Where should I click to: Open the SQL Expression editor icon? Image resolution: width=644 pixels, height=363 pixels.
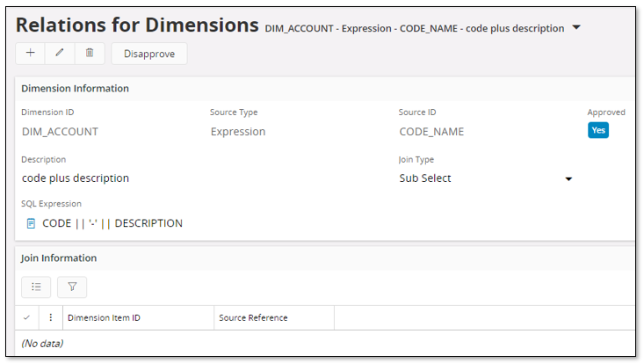coord(31,223)
